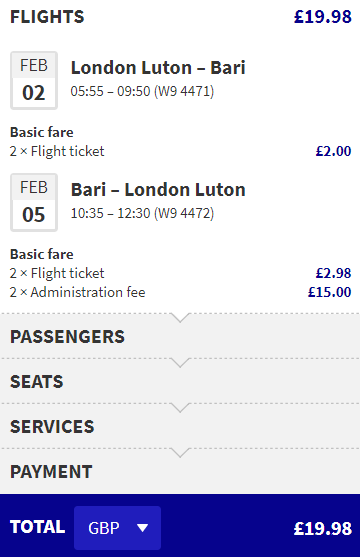Click the chevron above SERVICES
The image size is (360, 557).
[180, 407]
